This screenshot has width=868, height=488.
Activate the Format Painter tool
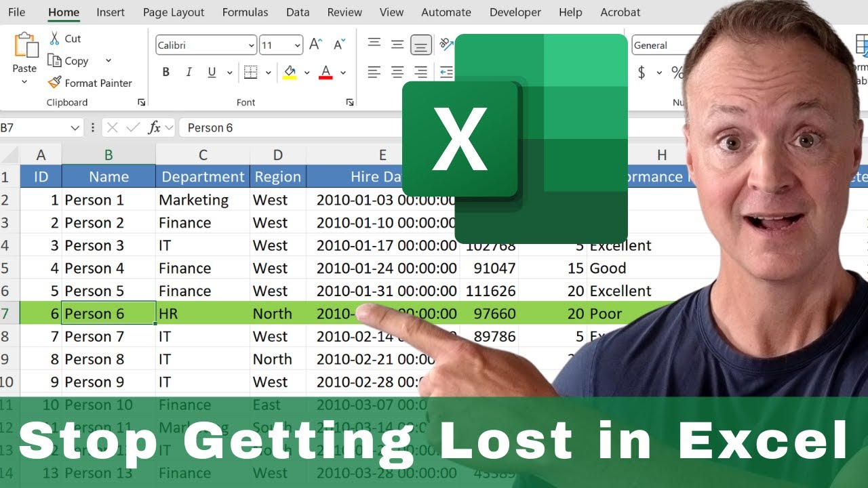tap(90, 83)
